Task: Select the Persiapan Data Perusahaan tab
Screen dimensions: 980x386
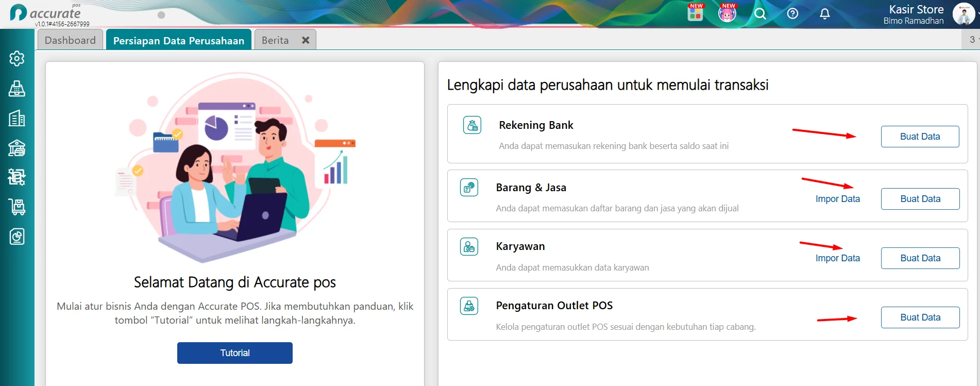Action: click(x=179, y=40)
